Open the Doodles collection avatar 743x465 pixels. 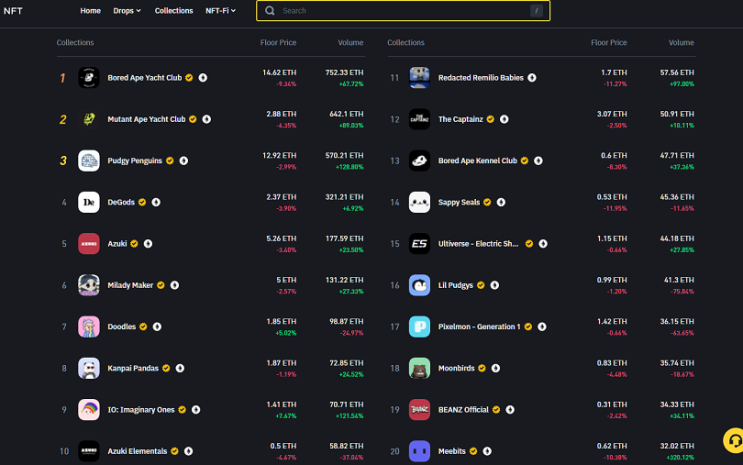89,327
